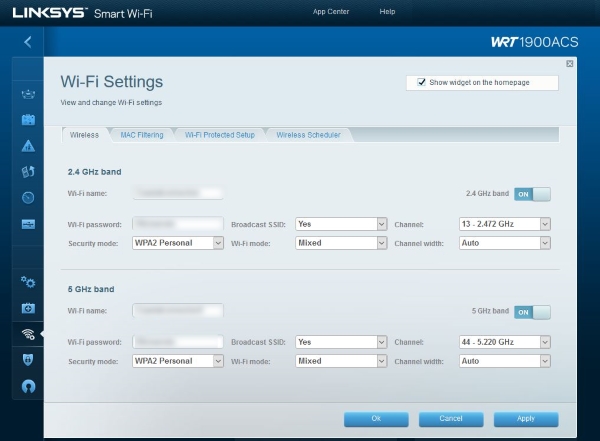Turn off the 5 GHz band switch
Viewport: 600px width, 441px height.
pyautogui.click(x=532, y=312)
